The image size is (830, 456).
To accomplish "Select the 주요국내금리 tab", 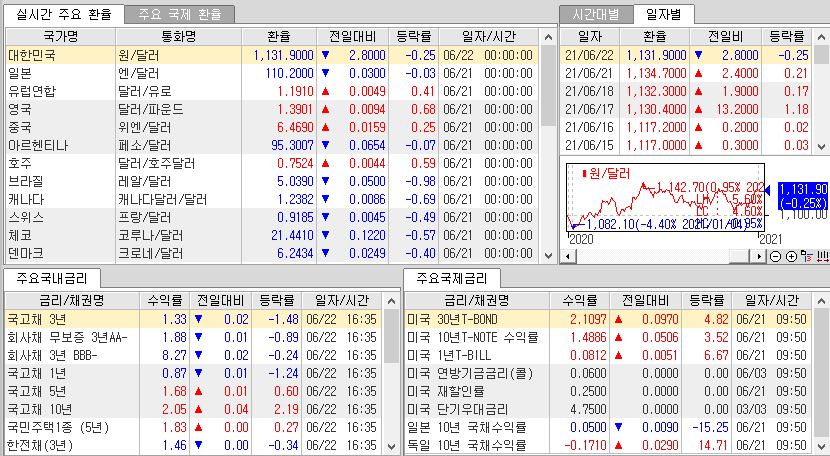I will point(51,278).
